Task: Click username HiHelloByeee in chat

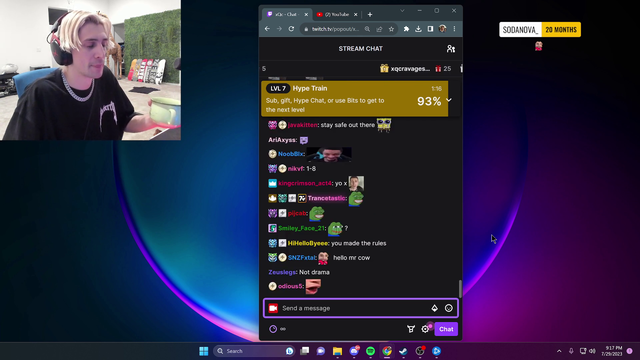Action: pyautogui.click(x=308, y=243)
